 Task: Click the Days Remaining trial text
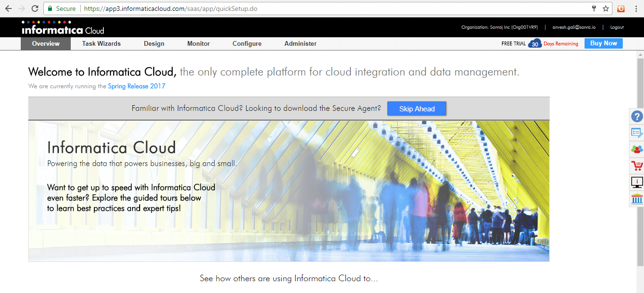click(560, 43)
